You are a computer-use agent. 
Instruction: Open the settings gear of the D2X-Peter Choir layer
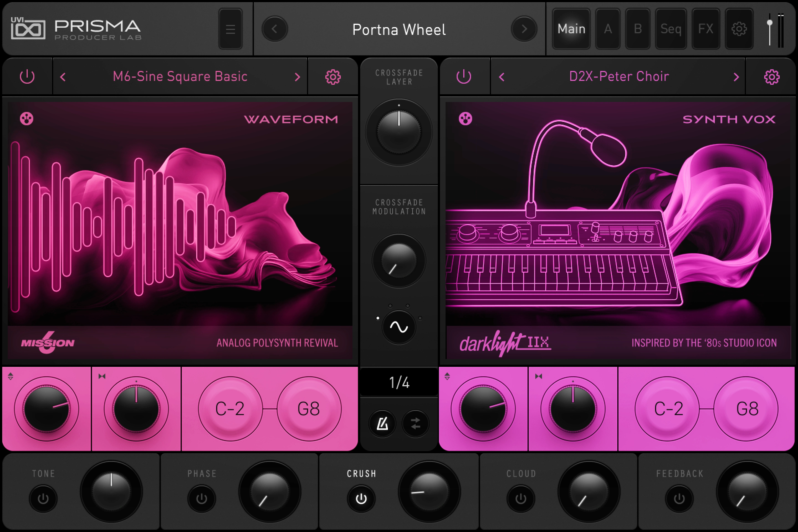click(x=771, y=77)
